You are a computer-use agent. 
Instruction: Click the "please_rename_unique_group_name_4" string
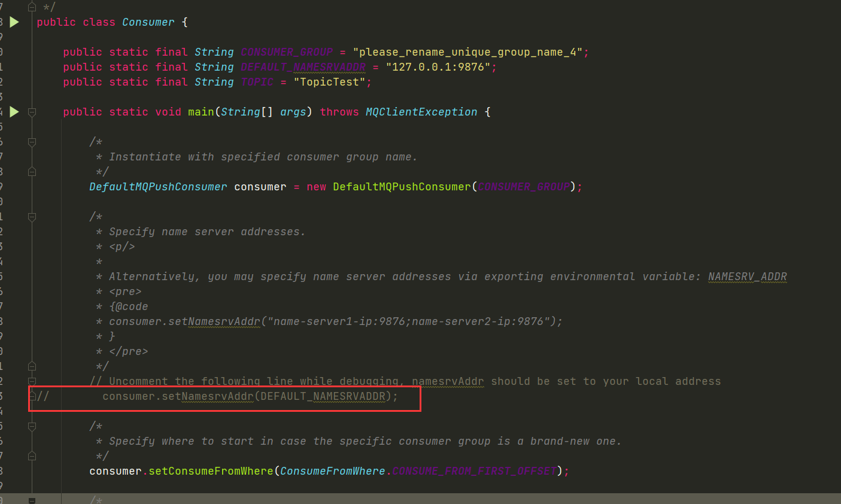tap(468, 52)
